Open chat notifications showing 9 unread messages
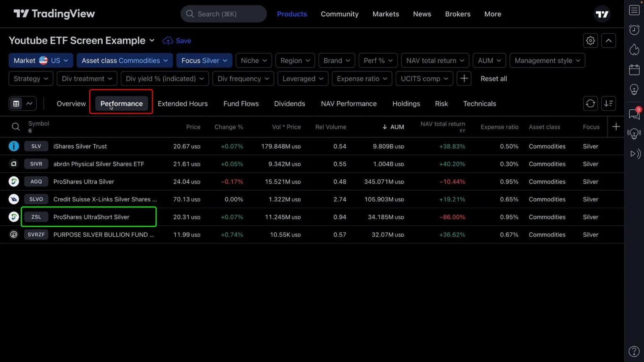Viewport: 644px width, 362px height. tap(634, 114)
